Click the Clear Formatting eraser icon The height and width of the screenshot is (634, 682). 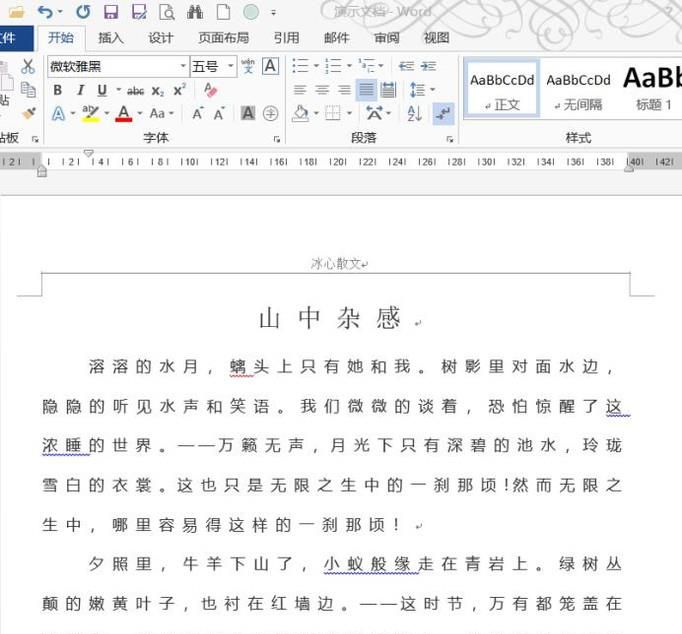point(211,90)
